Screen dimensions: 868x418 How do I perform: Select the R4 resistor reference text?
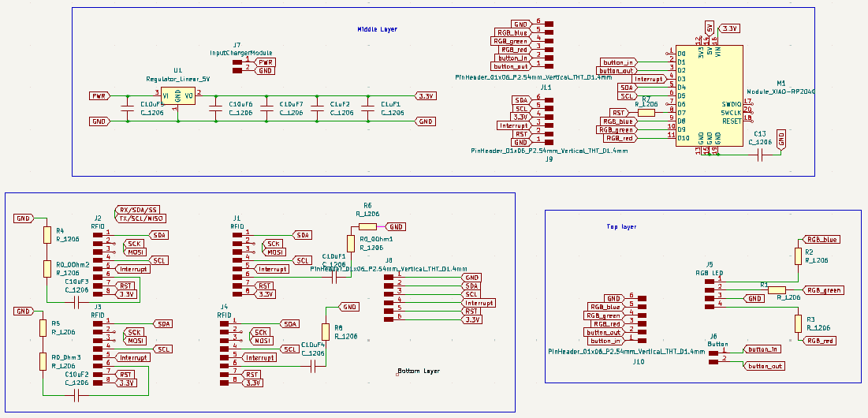pos(61,230)
